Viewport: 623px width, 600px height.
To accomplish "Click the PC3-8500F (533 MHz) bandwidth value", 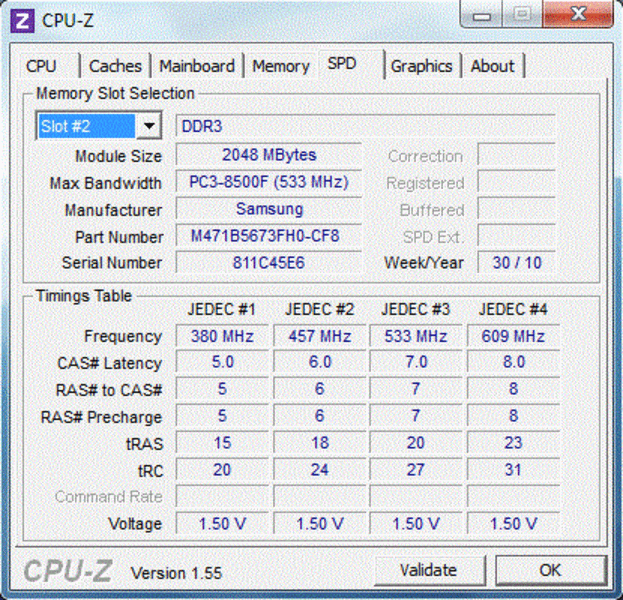I will click(269, 182).
